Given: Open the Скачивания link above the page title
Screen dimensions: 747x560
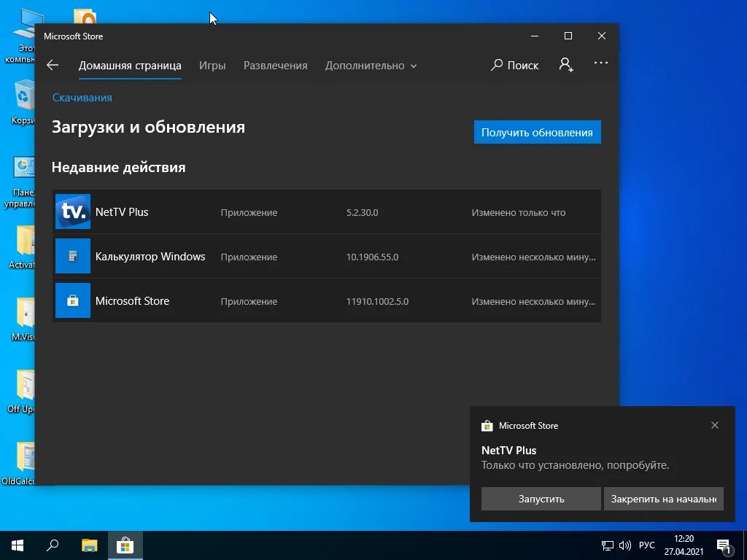Looking at the screenshot, I should click(x=82, y=97).
